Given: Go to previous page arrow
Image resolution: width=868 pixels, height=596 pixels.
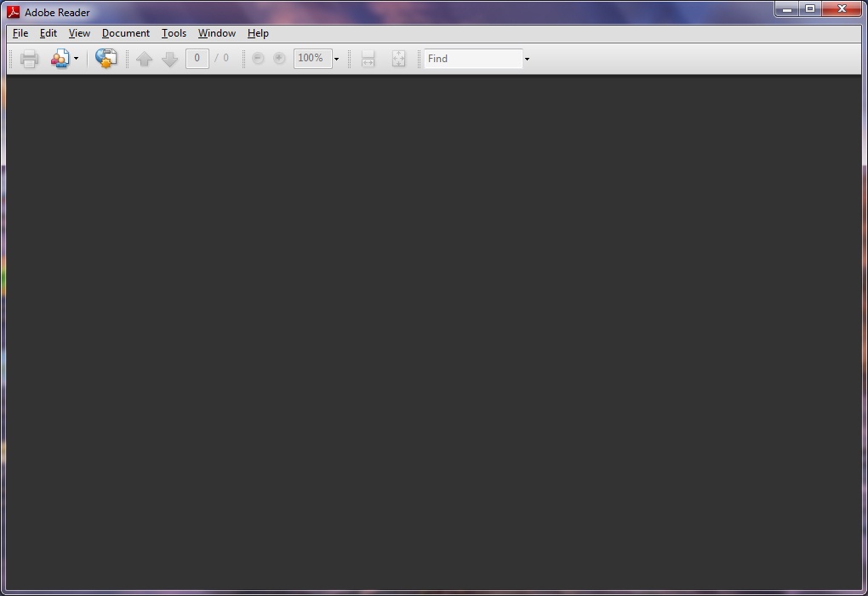Looking at the screenshot, I should click(144, 59).
